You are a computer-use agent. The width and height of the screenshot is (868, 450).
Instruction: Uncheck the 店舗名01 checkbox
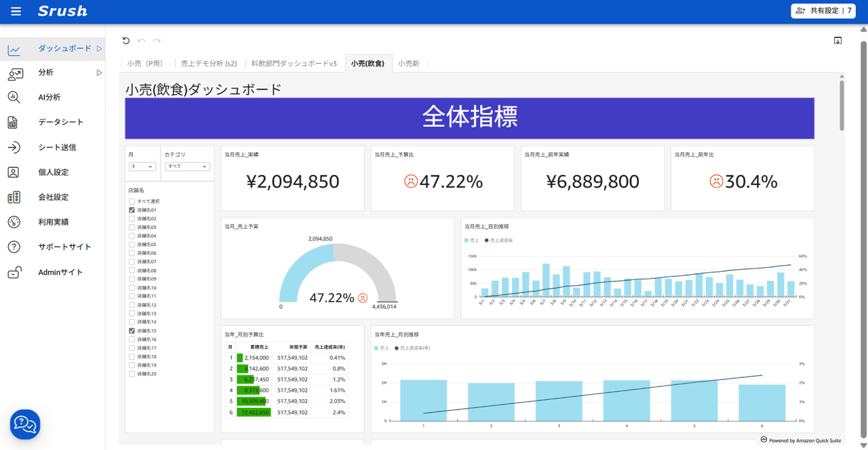coord(130,210)
